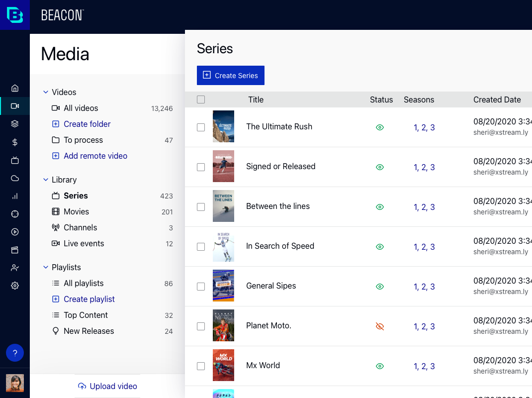This screenshot has width=532, height=398.
Task: Click the user profile avatar
Action: tap(15, 383)
